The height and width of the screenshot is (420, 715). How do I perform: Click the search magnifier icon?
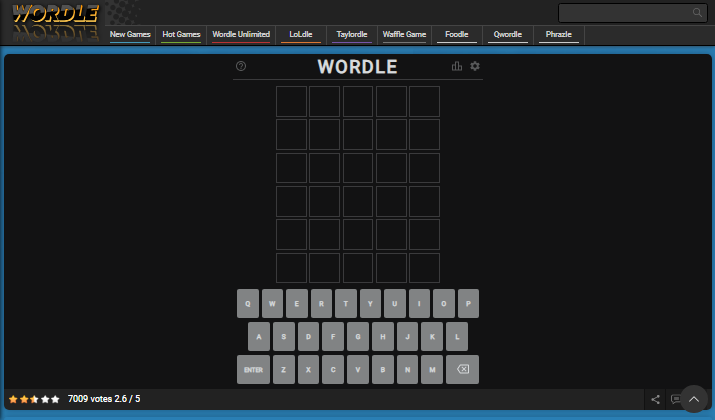coord(697,13)
